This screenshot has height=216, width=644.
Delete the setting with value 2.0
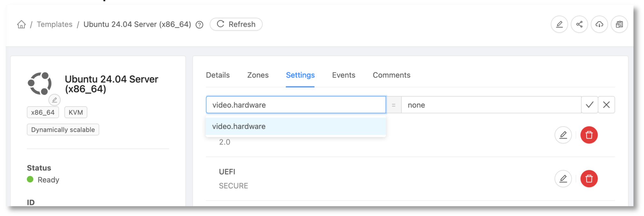pyautogui.click(x=589, y=135)
